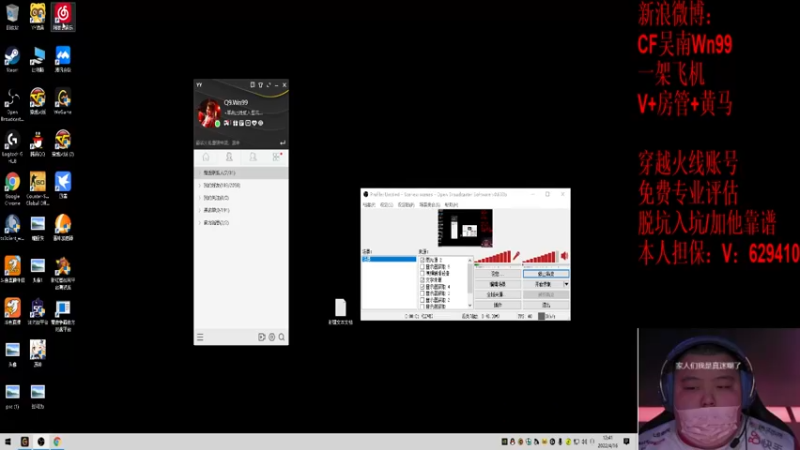Image resolution: width=800 pixels, height=450 pixels.
Task: Expand the fourth YY contact group row
Action: tap(241, 210)
